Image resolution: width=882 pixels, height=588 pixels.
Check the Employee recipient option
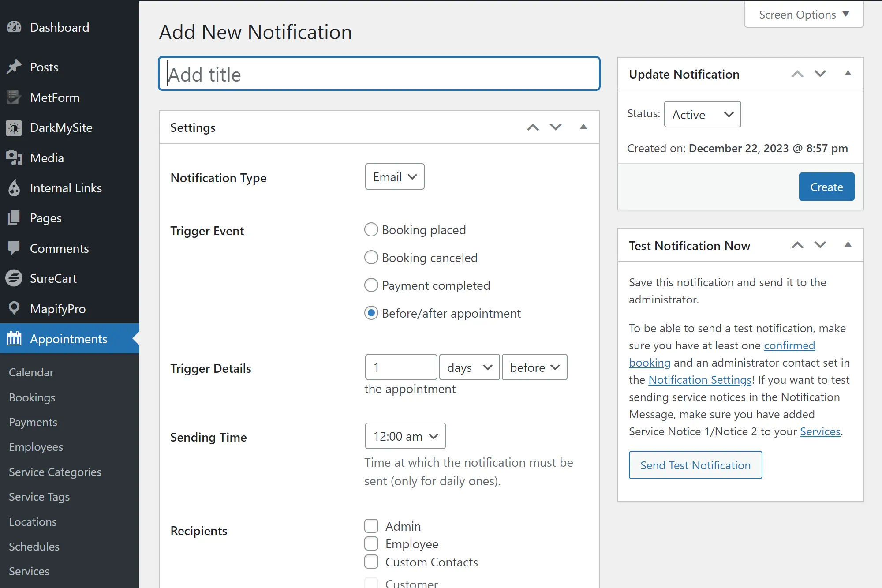click(x=371, y=543)
